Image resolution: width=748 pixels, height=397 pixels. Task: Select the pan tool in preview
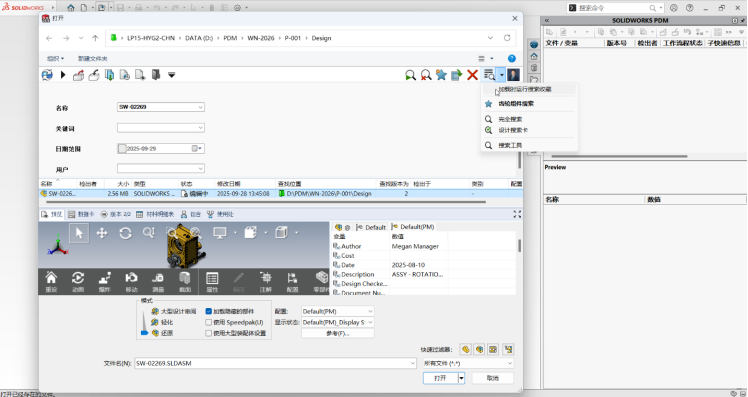coord(102,233)
